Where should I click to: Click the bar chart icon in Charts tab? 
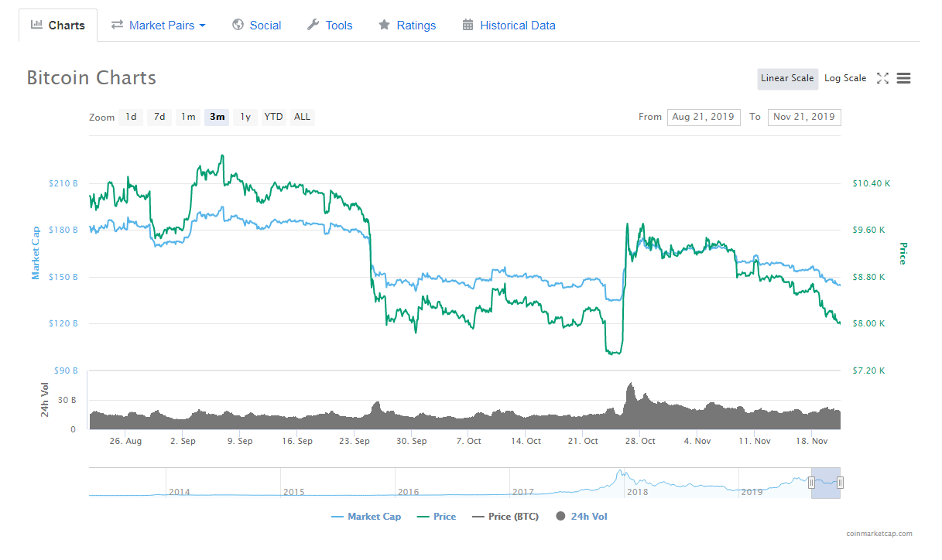36,25
